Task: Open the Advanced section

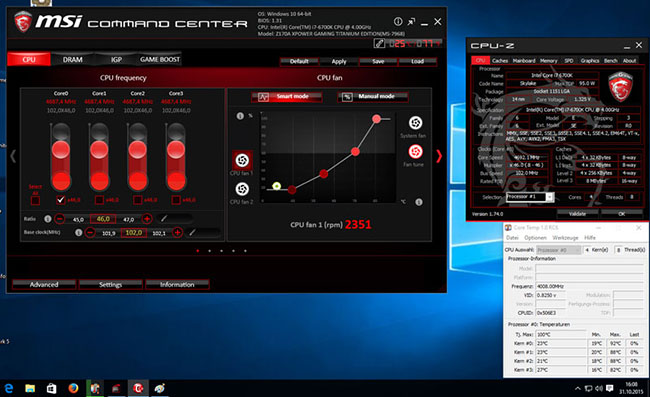Action: 44,284
